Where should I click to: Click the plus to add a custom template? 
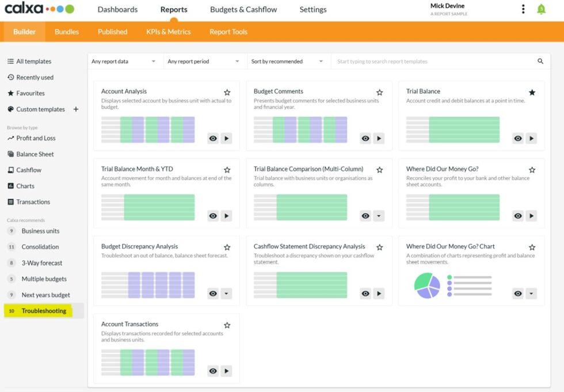pos(76,109)
